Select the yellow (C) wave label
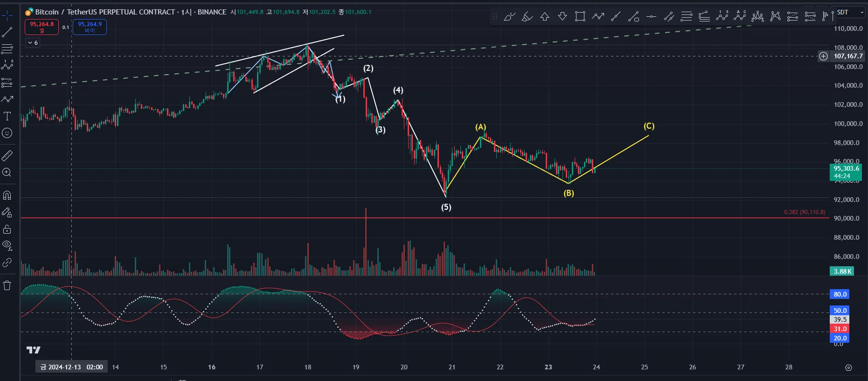868x381 pixels. 649,126
